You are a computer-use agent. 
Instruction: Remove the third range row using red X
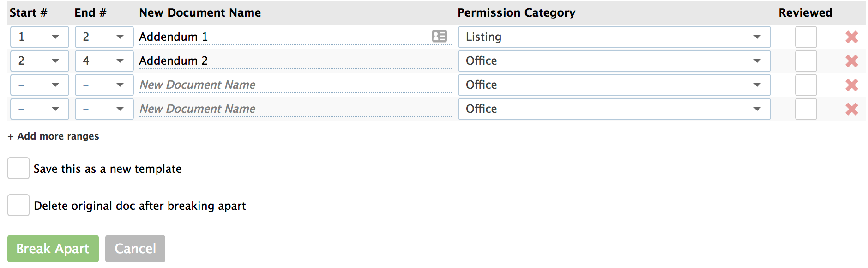point(851,85)
